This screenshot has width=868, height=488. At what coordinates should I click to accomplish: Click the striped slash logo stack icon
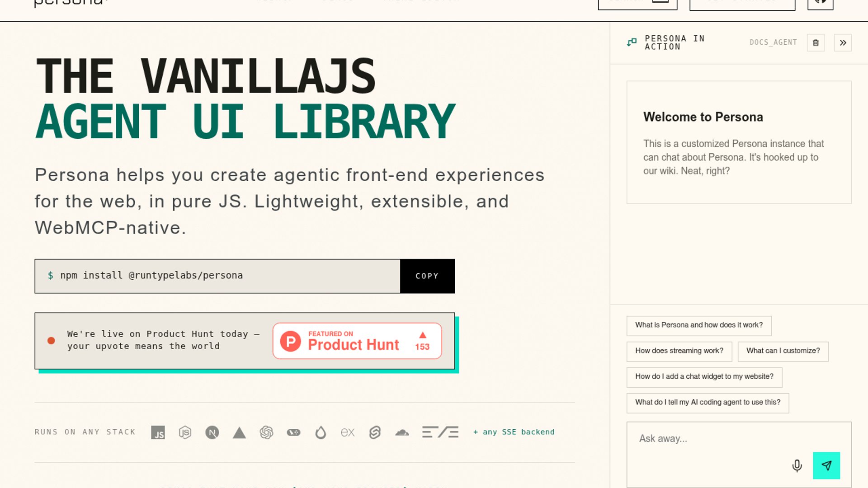pos(440,432)
